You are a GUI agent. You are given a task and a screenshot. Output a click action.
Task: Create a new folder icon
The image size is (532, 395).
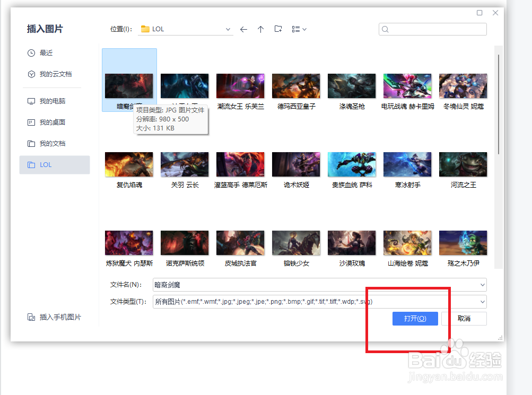[x=278, y=29]
